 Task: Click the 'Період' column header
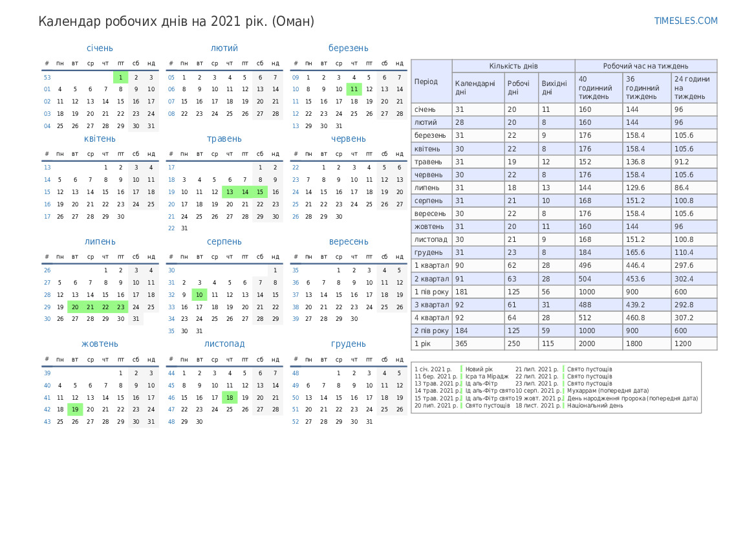[431, 82]
